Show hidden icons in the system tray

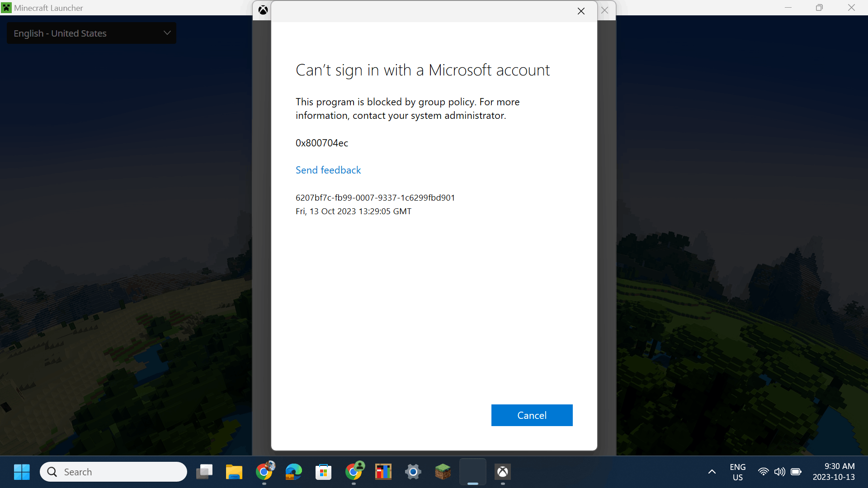click(x=712, y=472)
